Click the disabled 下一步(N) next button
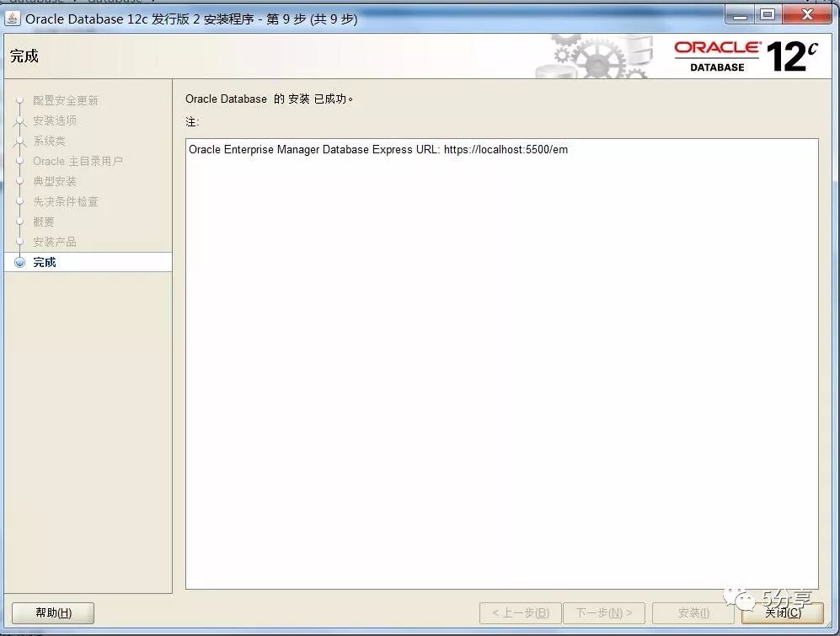The width and height of the screenshot is (840, 636). click(604, 613)
